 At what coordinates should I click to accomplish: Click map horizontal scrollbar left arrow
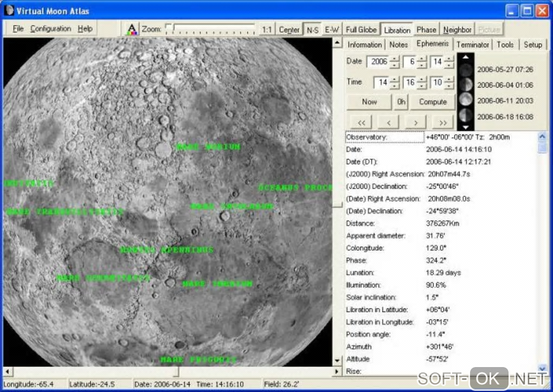pos(8,371)
